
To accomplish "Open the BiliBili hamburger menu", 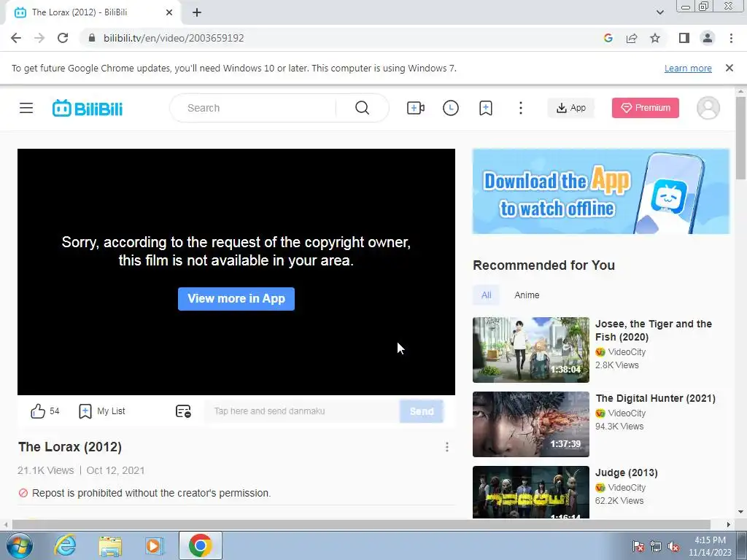I will point(26,108).
